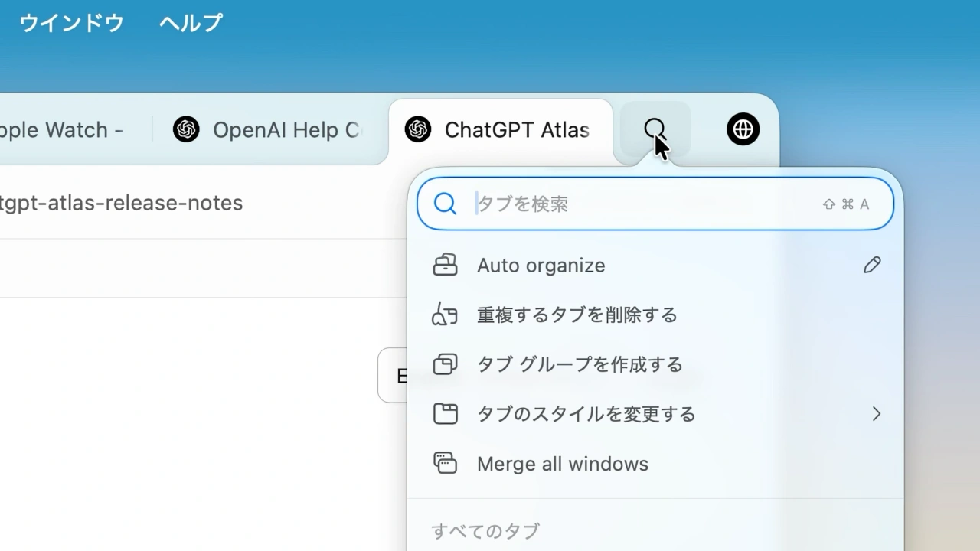Run Auto organize
Screen dimensions: 980x551
541,265
